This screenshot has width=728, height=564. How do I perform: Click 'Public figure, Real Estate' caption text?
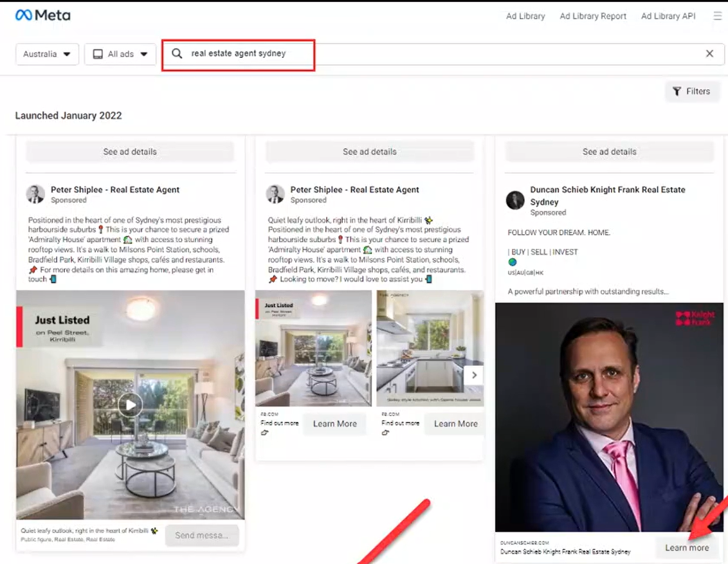pyautogui.click(x=68, y=540)
